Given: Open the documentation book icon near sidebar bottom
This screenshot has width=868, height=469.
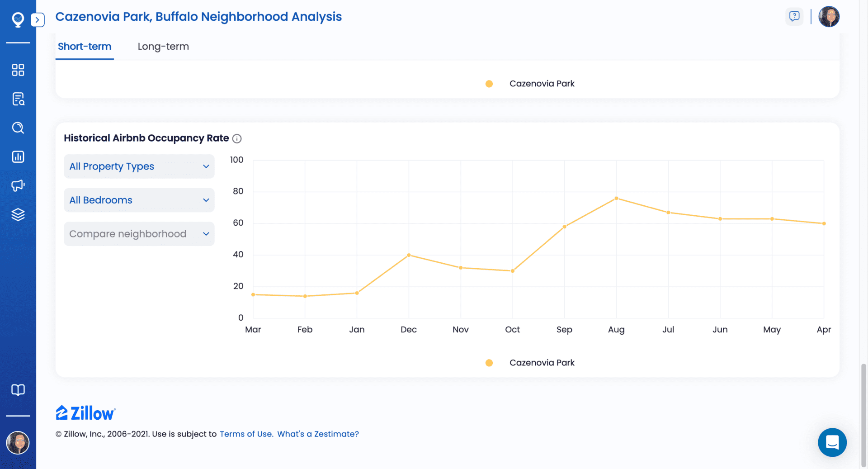Looking at the screenshot, I should (x=18, y=389).
